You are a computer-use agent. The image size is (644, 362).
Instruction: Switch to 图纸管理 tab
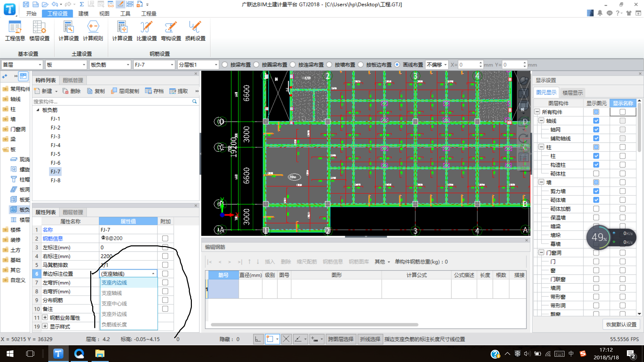pos(73,80)
